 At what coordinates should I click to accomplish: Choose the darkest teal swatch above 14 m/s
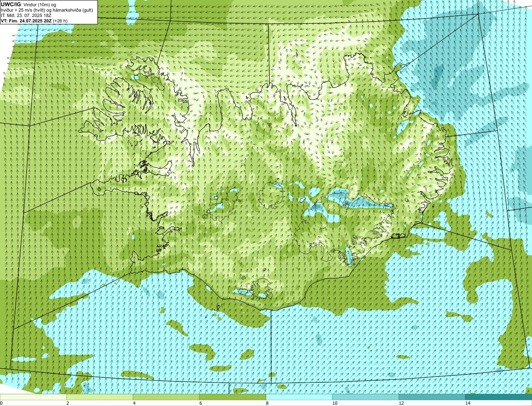[499, 397]
